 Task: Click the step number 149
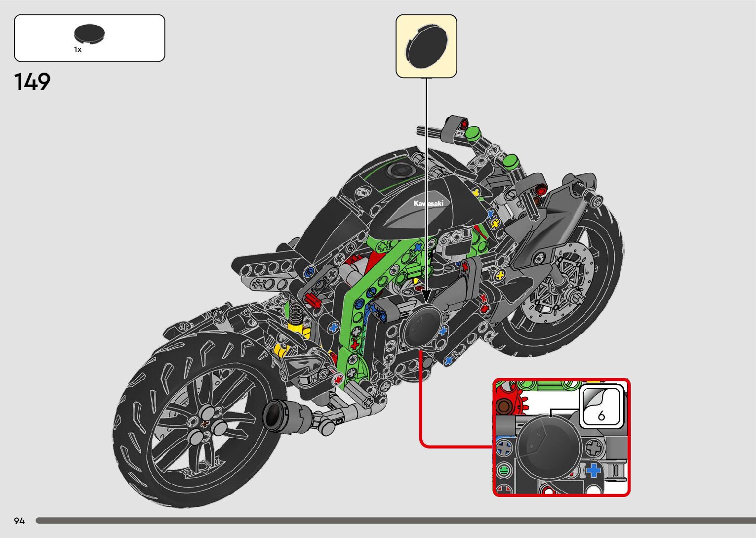coord(32,82)
